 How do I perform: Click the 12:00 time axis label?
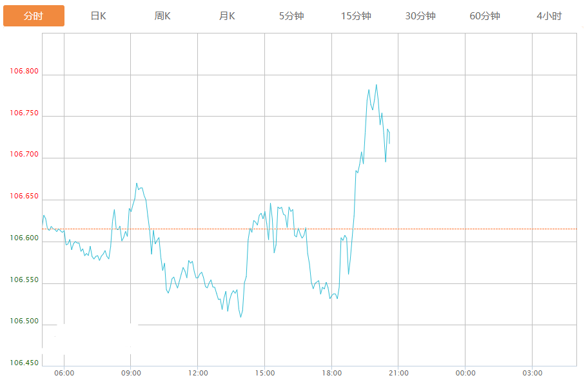click(198, 373)
